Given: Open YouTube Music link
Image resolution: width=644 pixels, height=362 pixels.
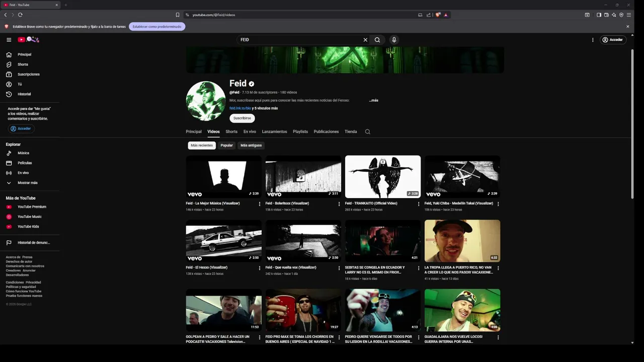Looking at the screenshot, I should click(30, 217).
